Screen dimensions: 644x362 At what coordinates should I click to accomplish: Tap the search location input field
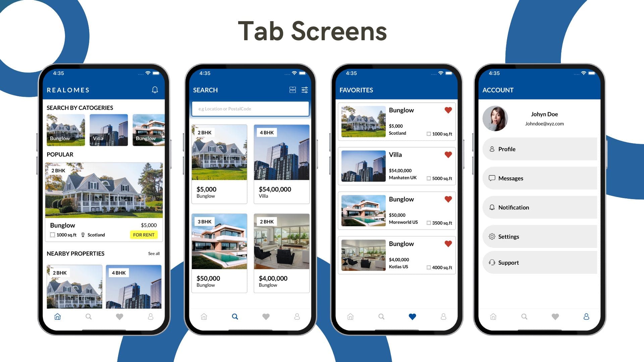pyautogui.click(x=250, y=108)
